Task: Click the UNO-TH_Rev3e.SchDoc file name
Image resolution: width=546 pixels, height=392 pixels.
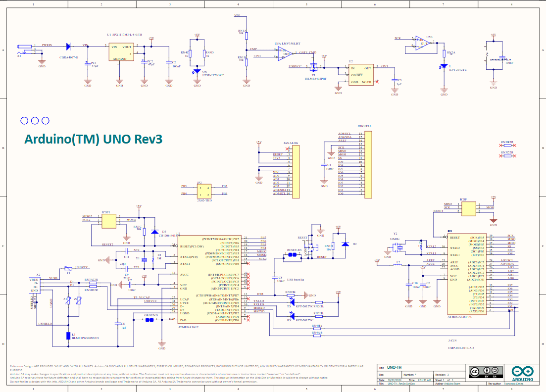Action: (401, 384)
